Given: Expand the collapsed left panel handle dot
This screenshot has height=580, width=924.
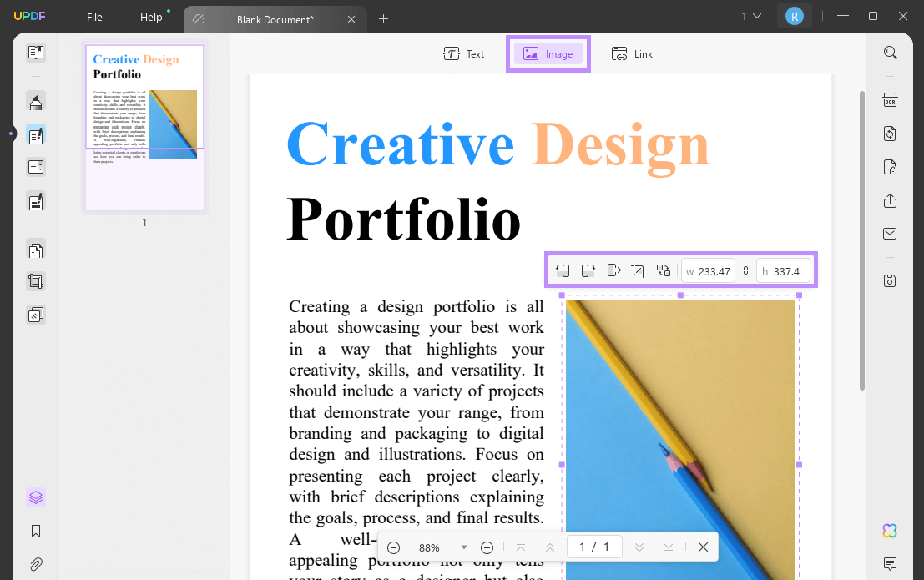Looking at the screenshot, I should 11,134.
